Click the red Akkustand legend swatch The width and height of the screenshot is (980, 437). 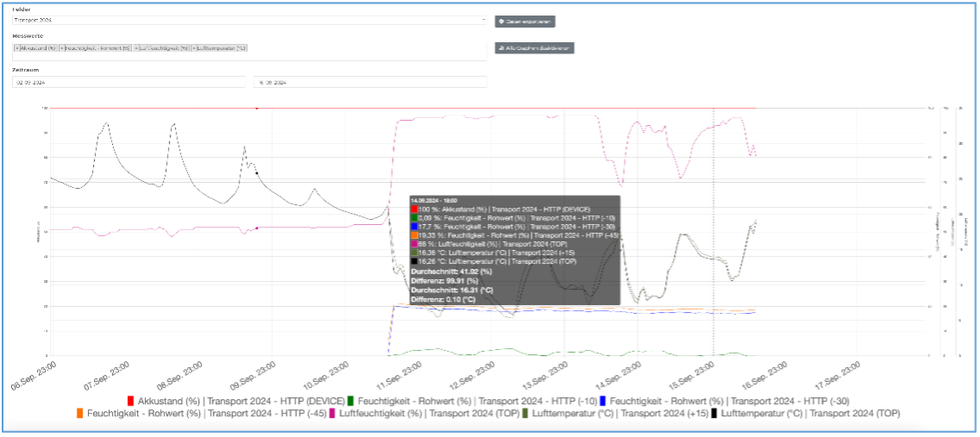point(130,401)
